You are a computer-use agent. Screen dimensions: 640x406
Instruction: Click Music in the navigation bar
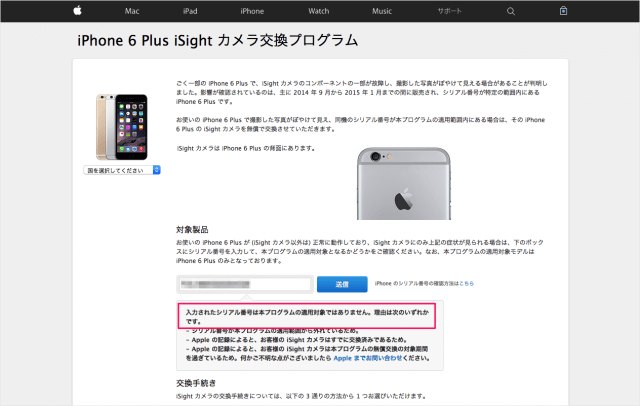point(382,11)
